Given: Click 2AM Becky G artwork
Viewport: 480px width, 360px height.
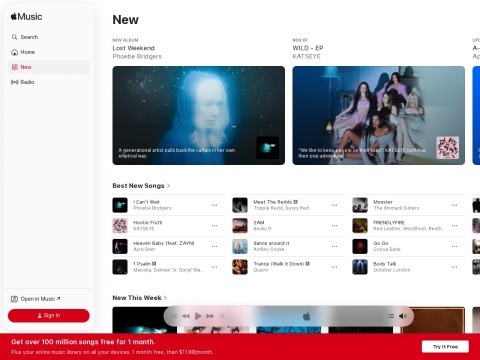Looking at the screenshot, I should [x=240, y=226].
